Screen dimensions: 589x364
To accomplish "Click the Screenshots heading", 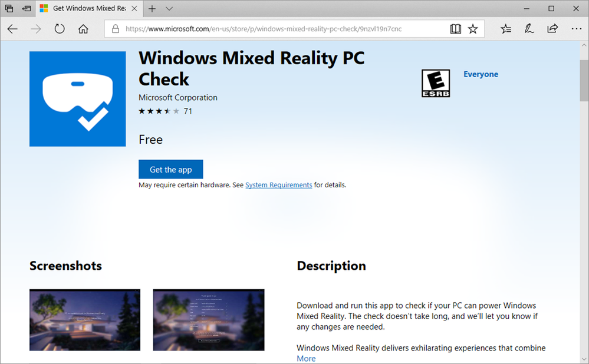I will coord(65,266).
